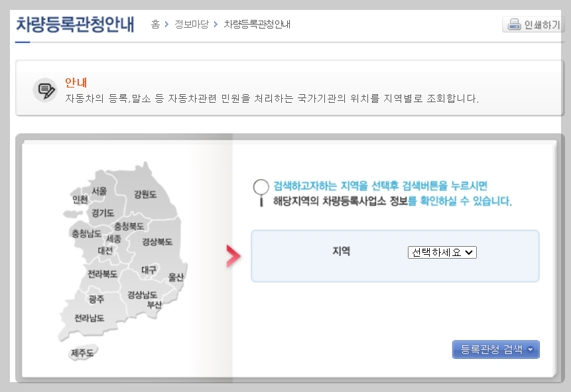Viewport: 571px width, 392px height.
Task: Click the 홈 breadcrumb link
Action: tap(157, 25)
